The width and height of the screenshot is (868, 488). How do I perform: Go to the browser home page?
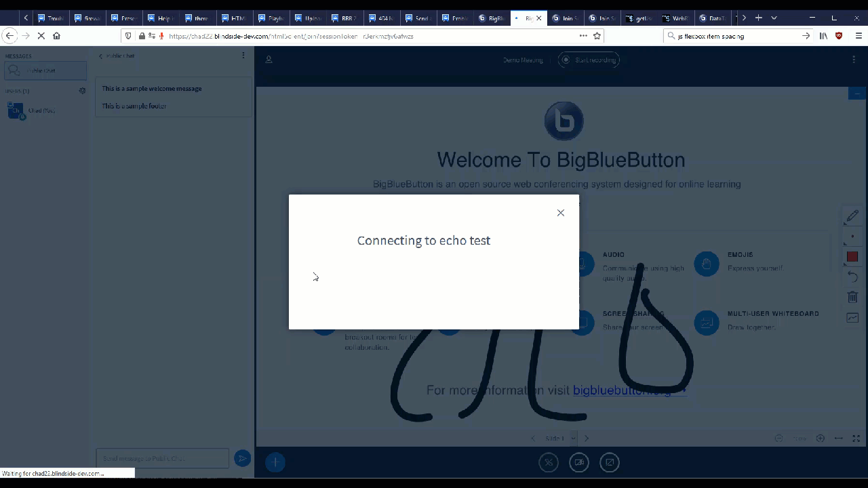coord(56,36)
